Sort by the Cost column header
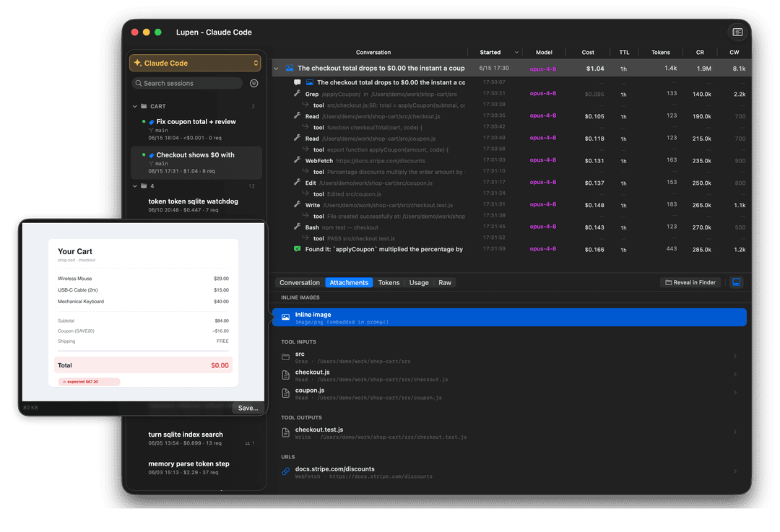The width and height of the screenshot is (780, 532). click(x=587, y=52)
